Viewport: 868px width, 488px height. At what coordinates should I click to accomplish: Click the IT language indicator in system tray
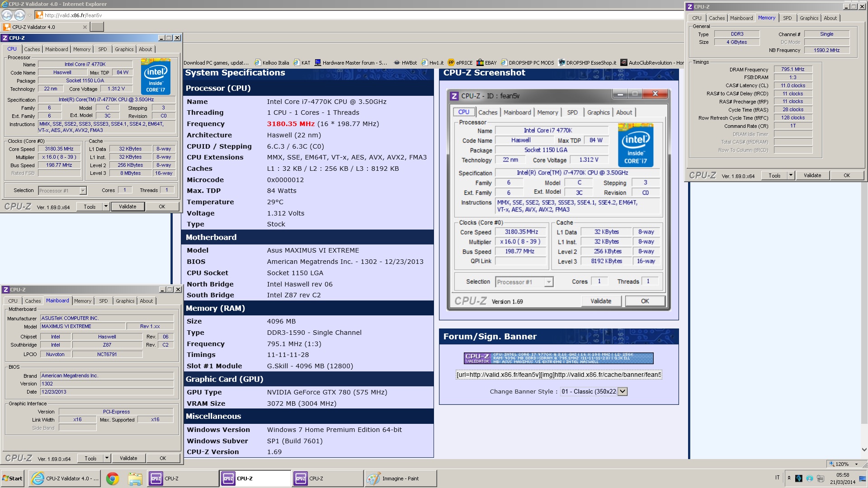click(778, 478)
